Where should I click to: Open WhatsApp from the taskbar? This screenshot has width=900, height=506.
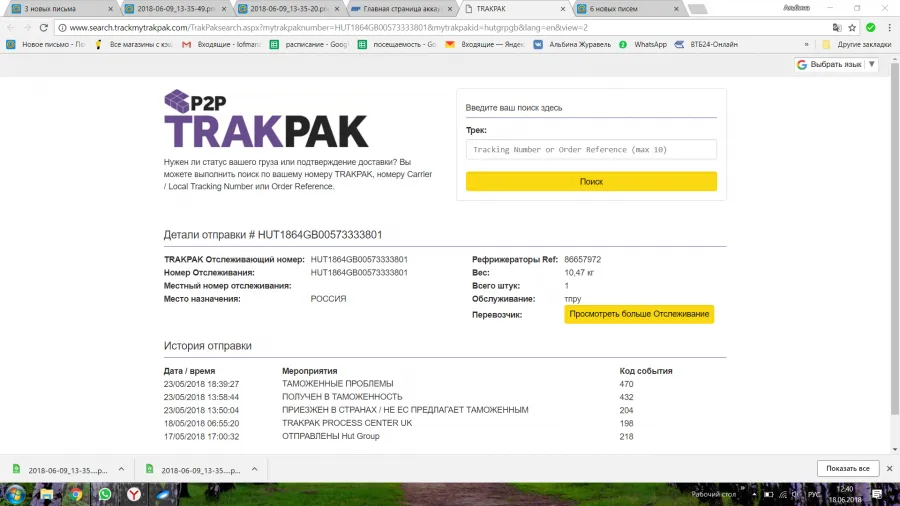pos(104,494)
